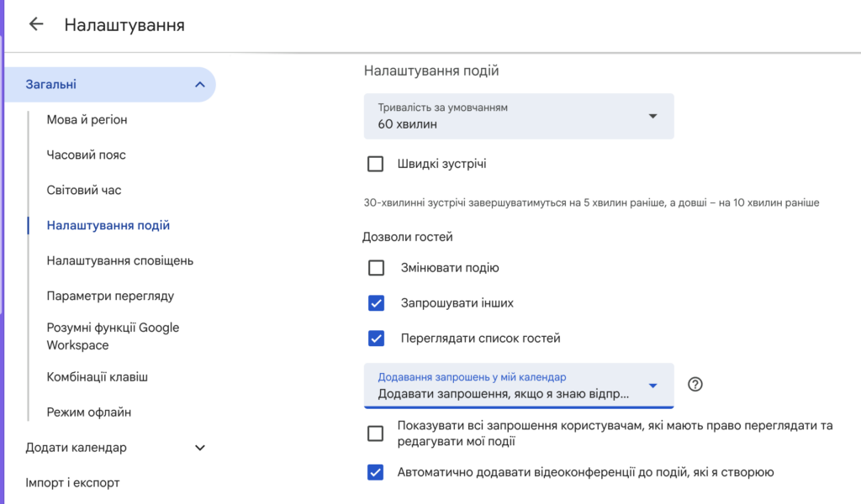Select Налаштування подій in sidebar
The height and width of the screenshot is (504, 861).
click(108, 225)
